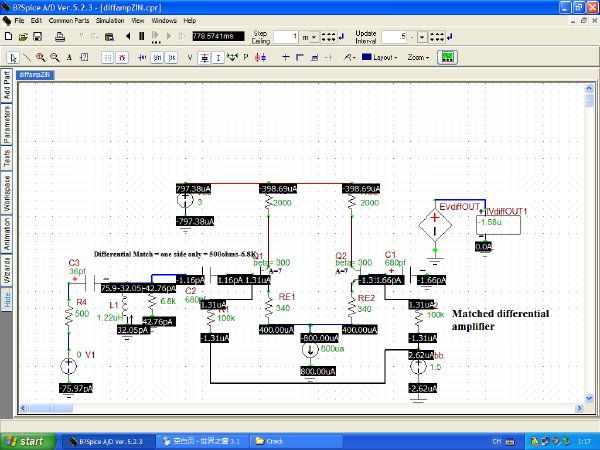The height and width of the screenshot is (450, 600).
Task: Select the text annotation A tool
Action: click(69, 58)
